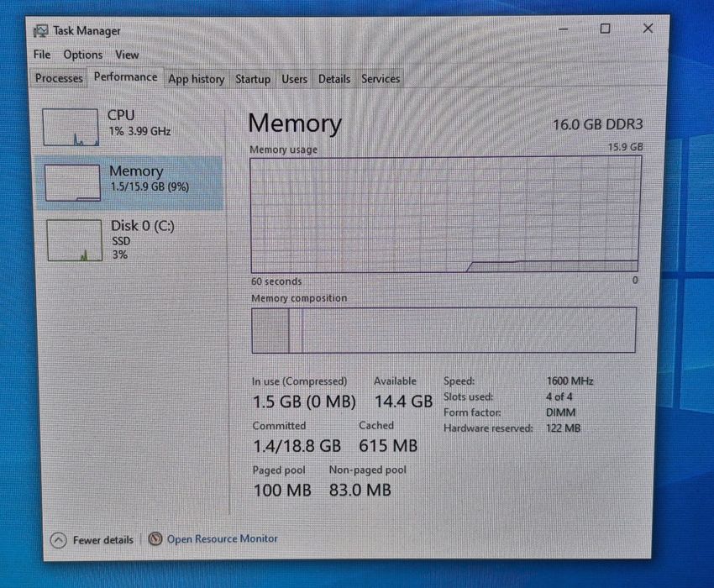714x588 pixels.
Task: Select the Performance tab
Action: tap(126, 77)
